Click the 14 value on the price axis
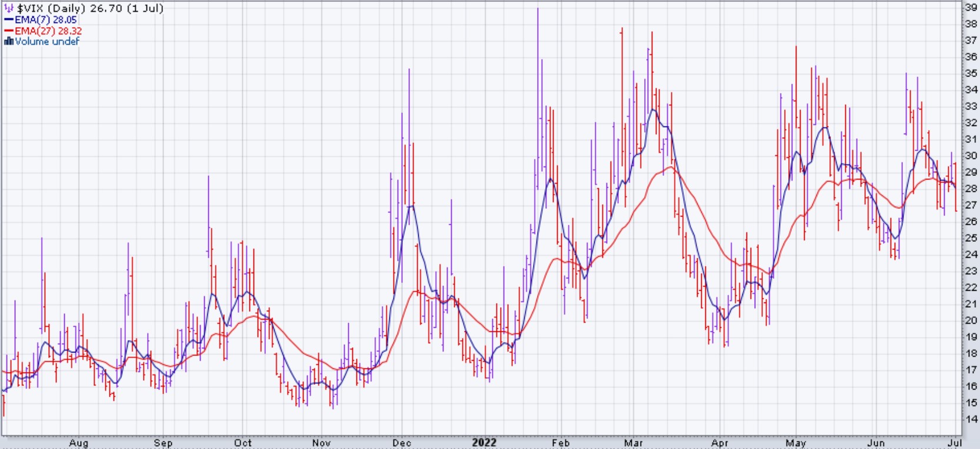Image resolution: width=980 pixels, height=449 pixels. click(971, 419)
